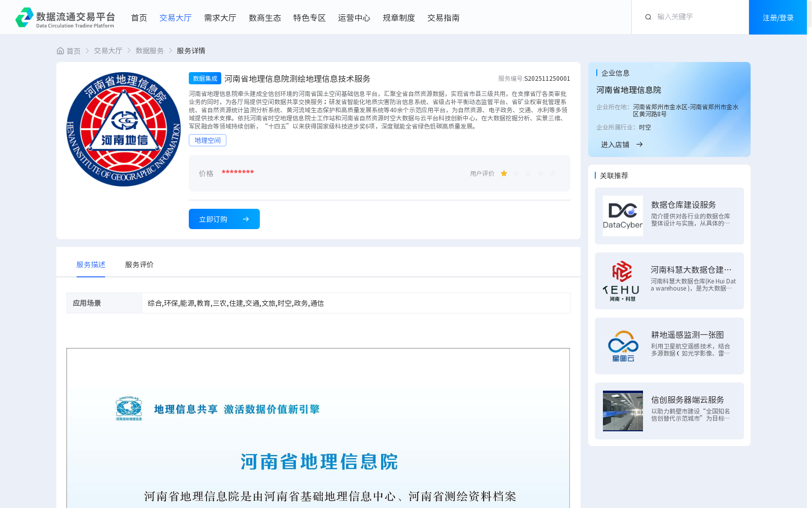Open the 交易指南 navigation item
The image size is (812, 508).
click(x=444, y=18)
